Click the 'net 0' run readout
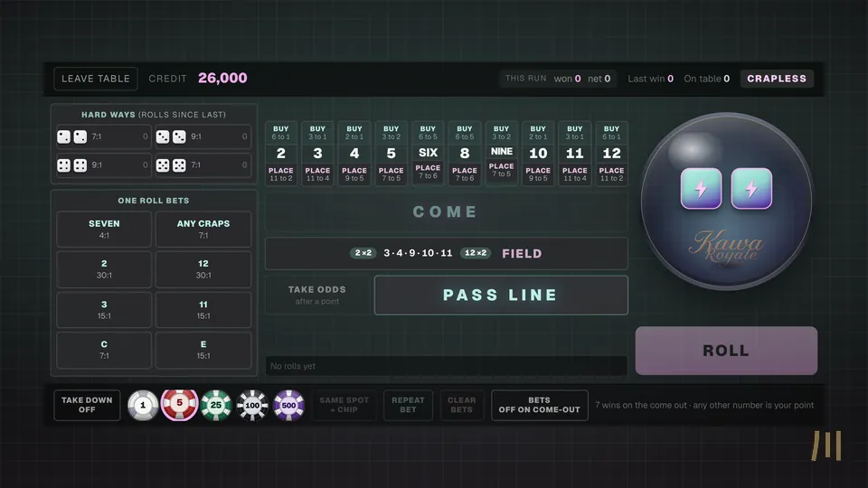The image size is (868, 488). (599, 79)
